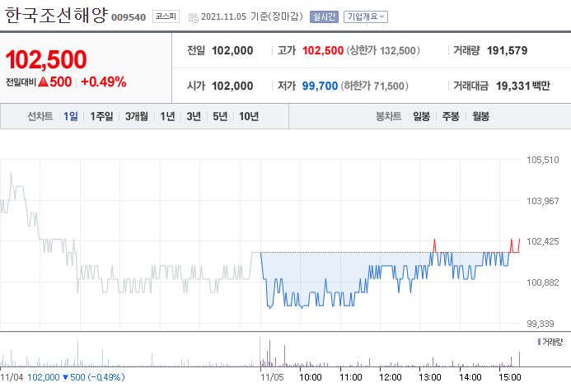Click the 11/05 date axis label
Image resolution: width=571 pixels, height=392 pixels.
coord(272,377)
